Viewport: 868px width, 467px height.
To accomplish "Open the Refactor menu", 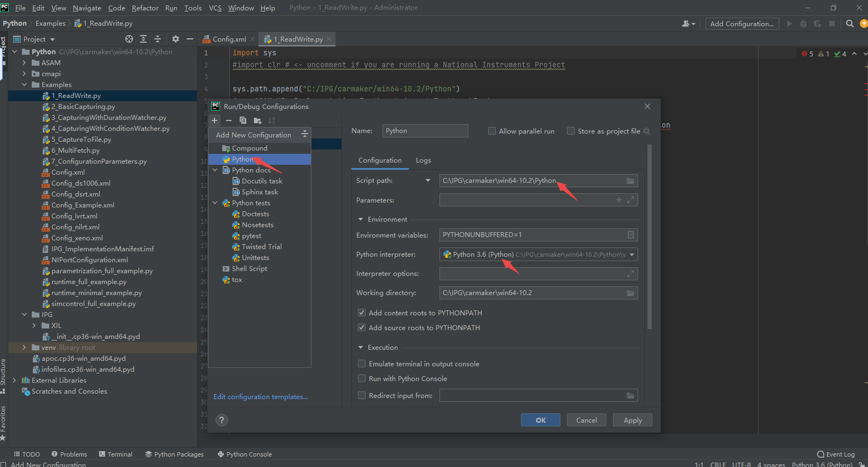I will [145, 8].
